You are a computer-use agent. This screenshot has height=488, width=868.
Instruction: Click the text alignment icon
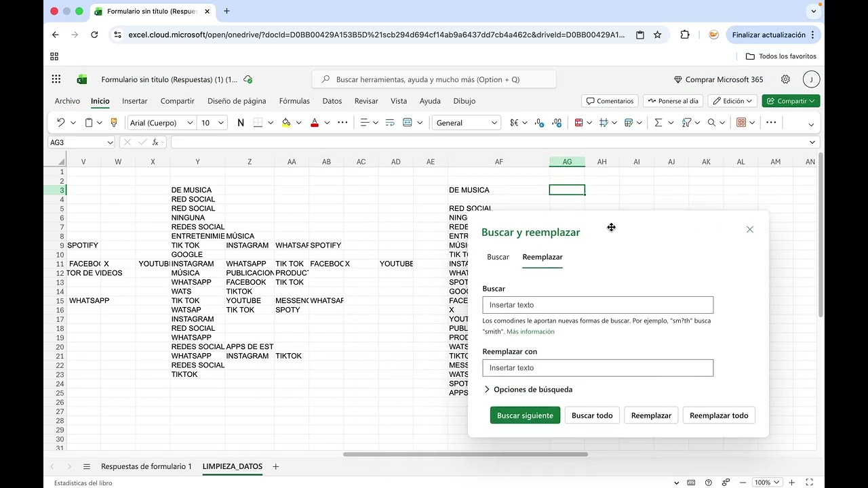[x=365, y=123]
